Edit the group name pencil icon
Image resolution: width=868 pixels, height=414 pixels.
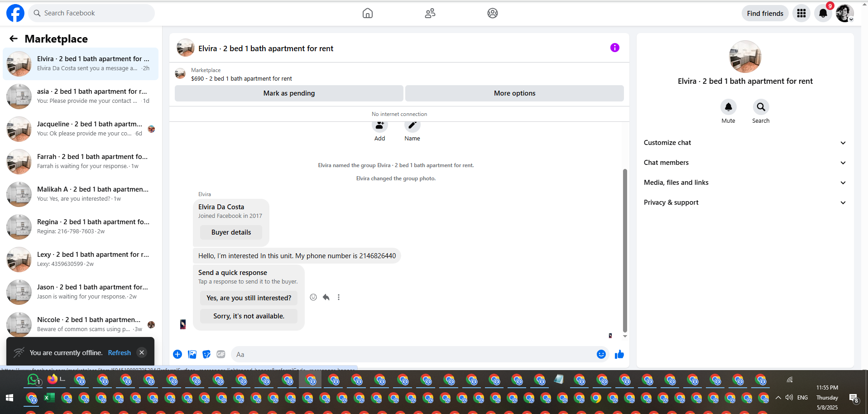pyautogui.click(x=412, y=126)
